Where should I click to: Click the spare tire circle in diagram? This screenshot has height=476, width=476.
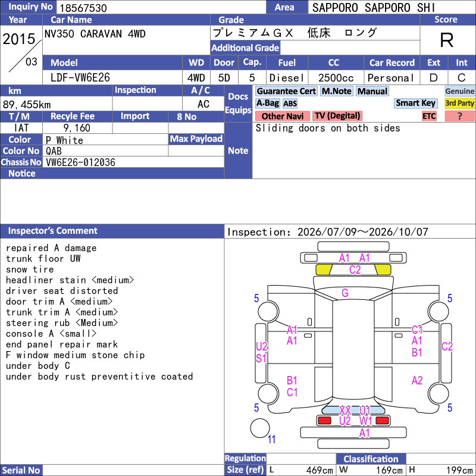click(260, 428)
